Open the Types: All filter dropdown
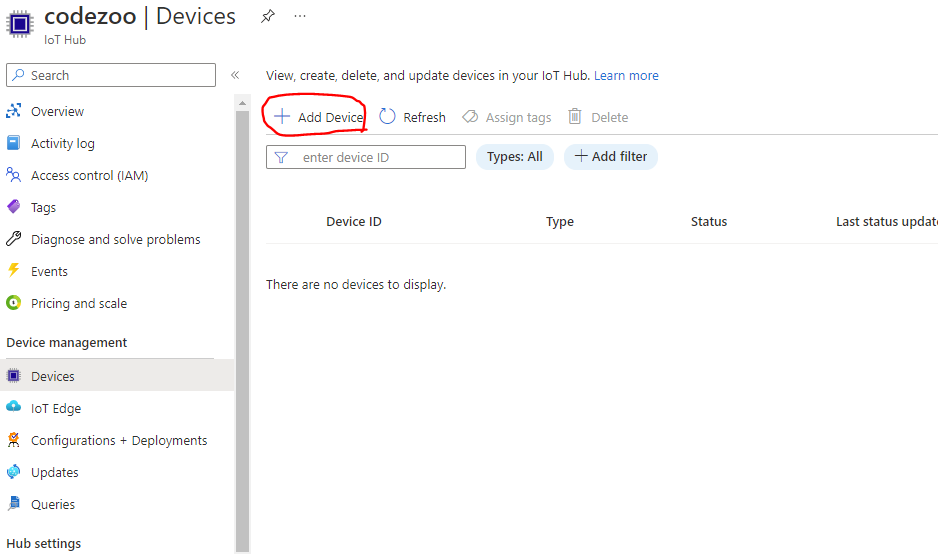 [x=514, y=157]
